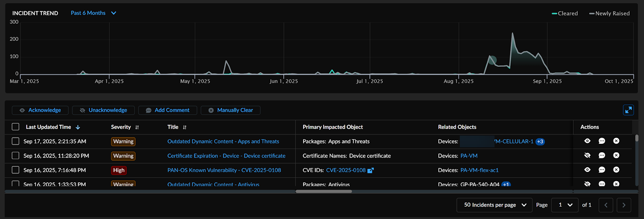Click the Certificate Names: Device certificate cell
Screen dimensions: 644x219
pyautogui.click(x=347, y=156)
